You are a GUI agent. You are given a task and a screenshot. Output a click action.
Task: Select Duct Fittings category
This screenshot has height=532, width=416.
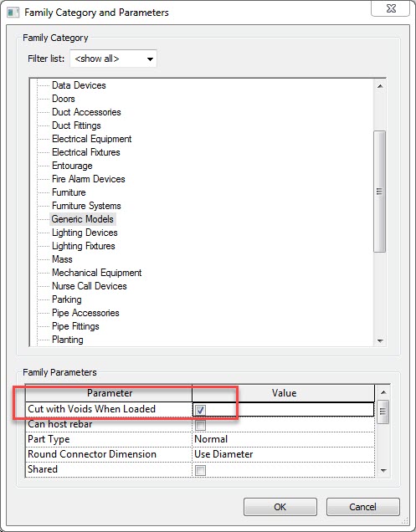[x=76, y=125]
